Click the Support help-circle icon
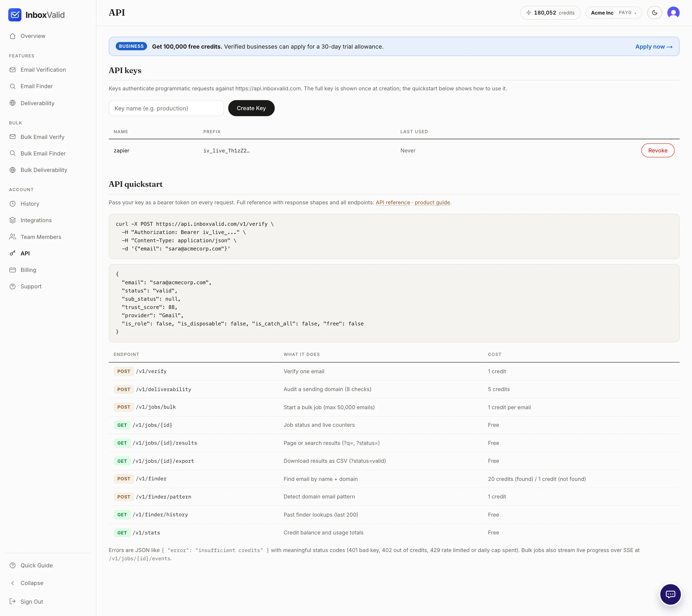The image size is (692, 616). point(13,286)
